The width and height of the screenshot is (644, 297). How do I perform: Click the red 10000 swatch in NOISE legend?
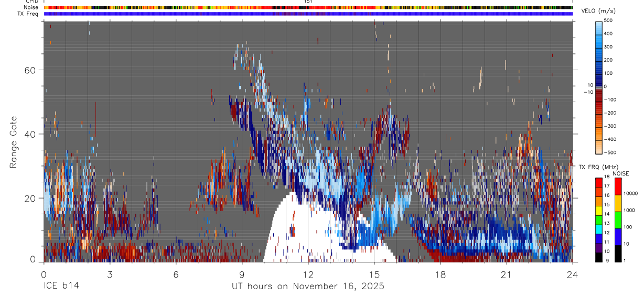point(618,186)
